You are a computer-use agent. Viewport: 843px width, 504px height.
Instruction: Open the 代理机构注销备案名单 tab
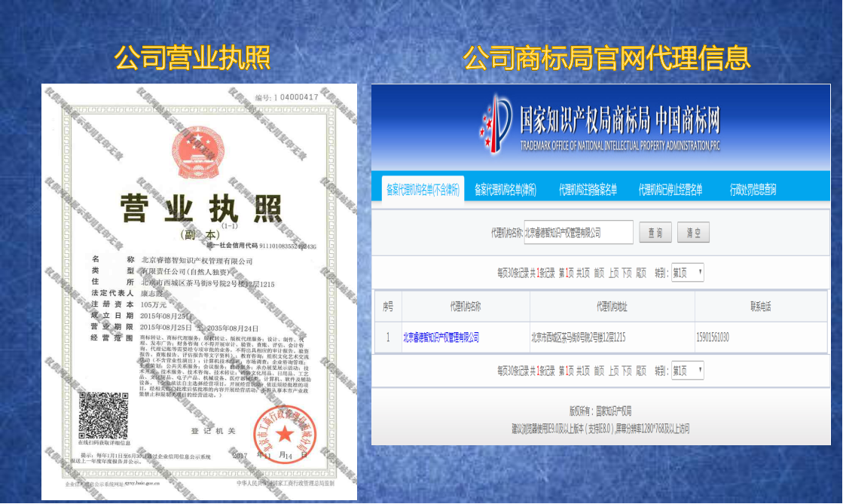tap(588, 189)
